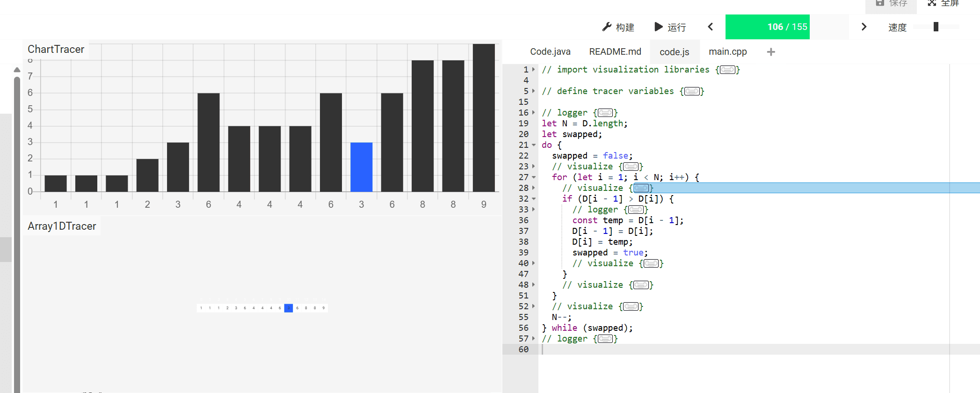980x393 pixels.
Task: Click the highlighted blue bar in chart
Action: pos(361,167)
